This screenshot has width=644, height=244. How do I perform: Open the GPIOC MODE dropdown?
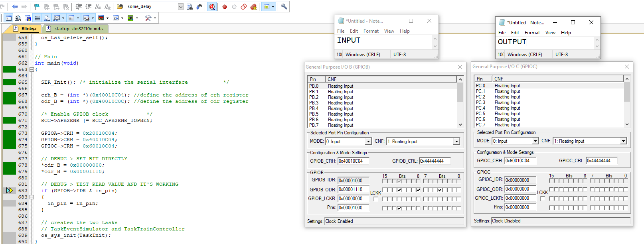(535, 141)
